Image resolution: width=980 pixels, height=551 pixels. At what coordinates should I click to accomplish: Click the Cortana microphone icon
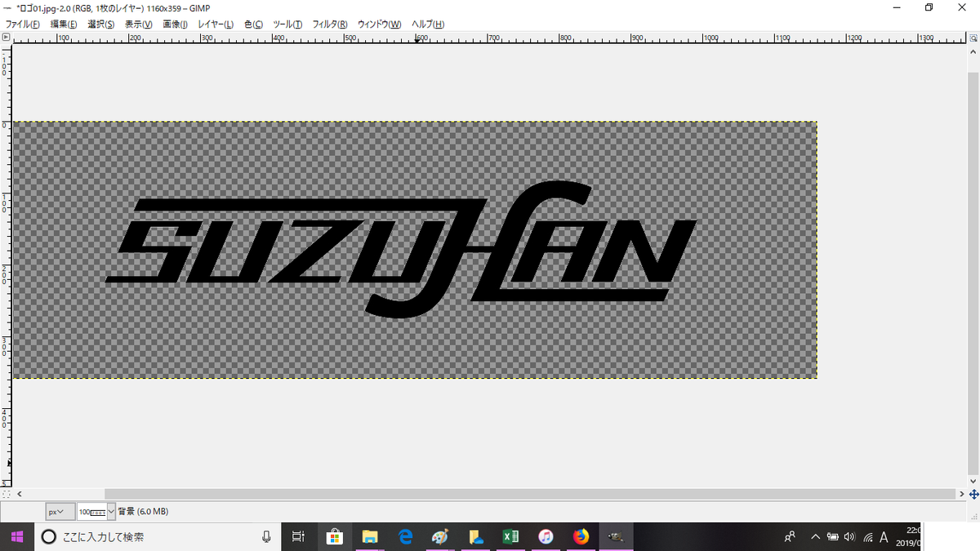(266, 536)
